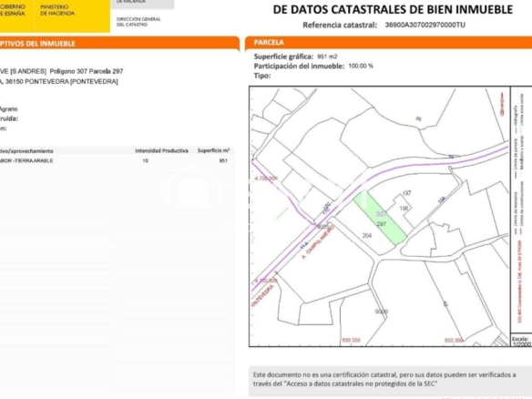Click the 'DIRECCIÓN GENERAL DEL CATASTRO' heading
The height and width of the screenshot is (399, 532).
[x=138, y=22]
